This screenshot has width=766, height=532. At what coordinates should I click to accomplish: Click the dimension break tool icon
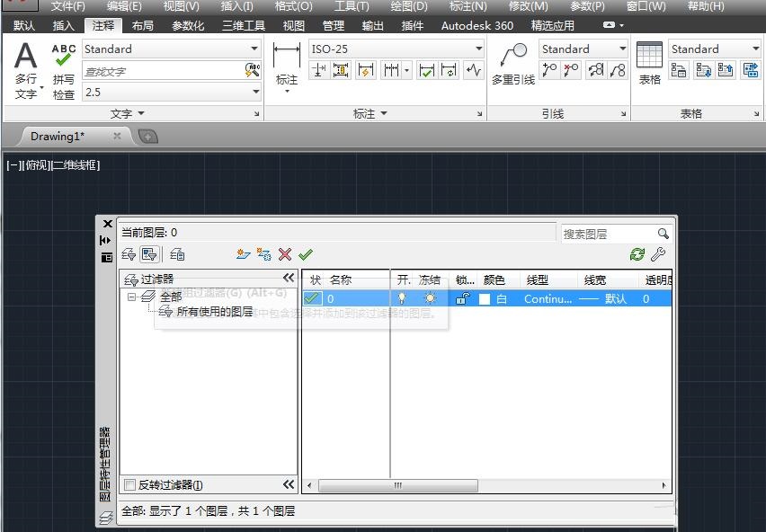tap(319, 70)
